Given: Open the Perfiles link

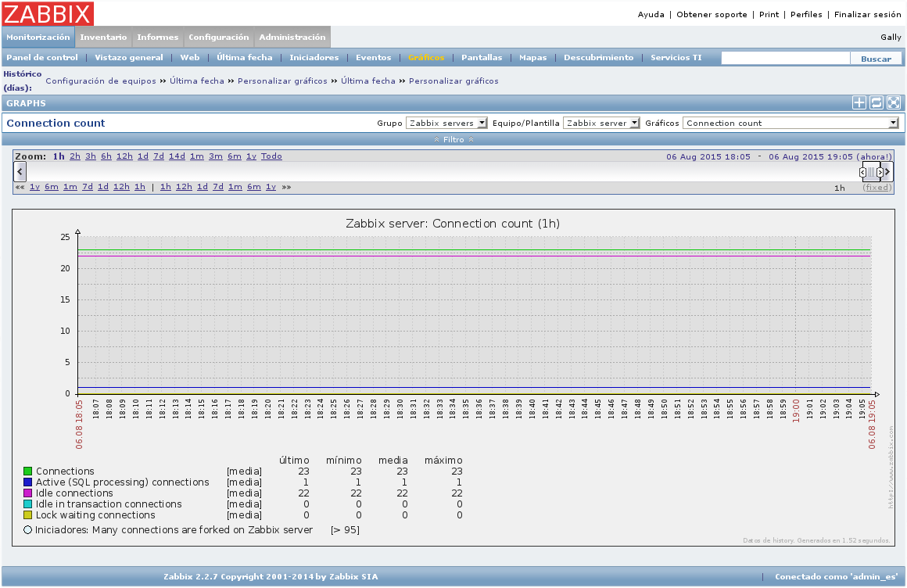Looking at the screenshot, I should [x=806, y=15].
